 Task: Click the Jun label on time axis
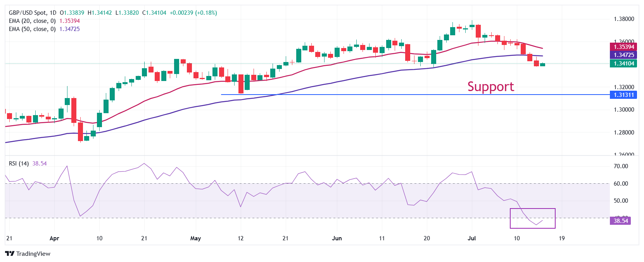tap(337, 238)
